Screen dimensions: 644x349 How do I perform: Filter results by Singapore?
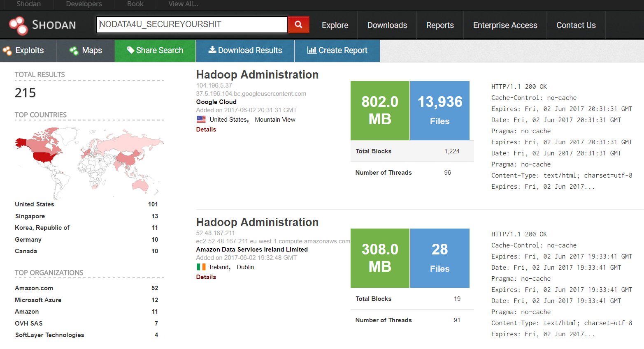30,216
